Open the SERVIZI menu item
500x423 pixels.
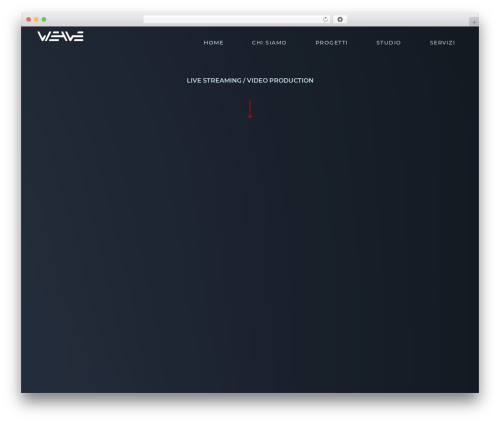pyautogui.click(x=442, y=43)
